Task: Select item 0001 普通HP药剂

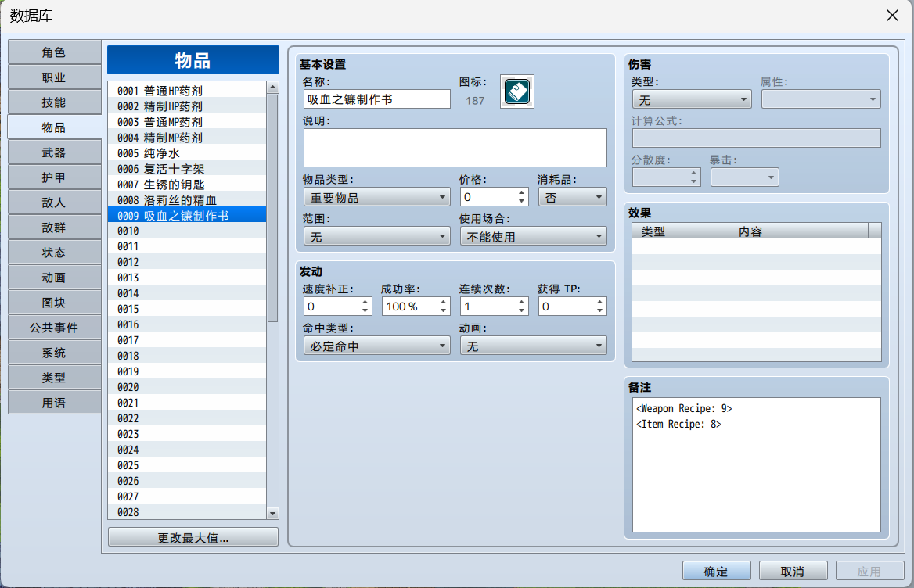Action: pos(187,90)
